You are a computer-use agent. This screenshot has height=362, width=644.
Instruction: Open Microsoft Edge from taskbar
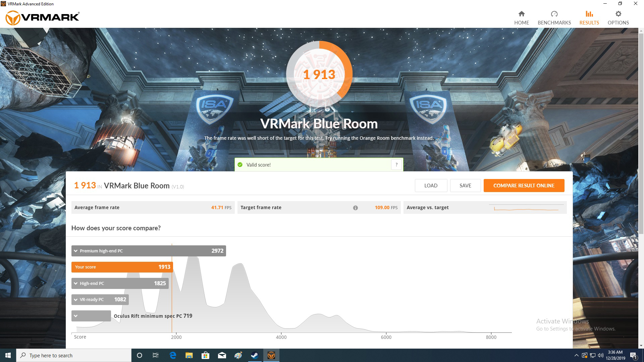tap(173, 355)
